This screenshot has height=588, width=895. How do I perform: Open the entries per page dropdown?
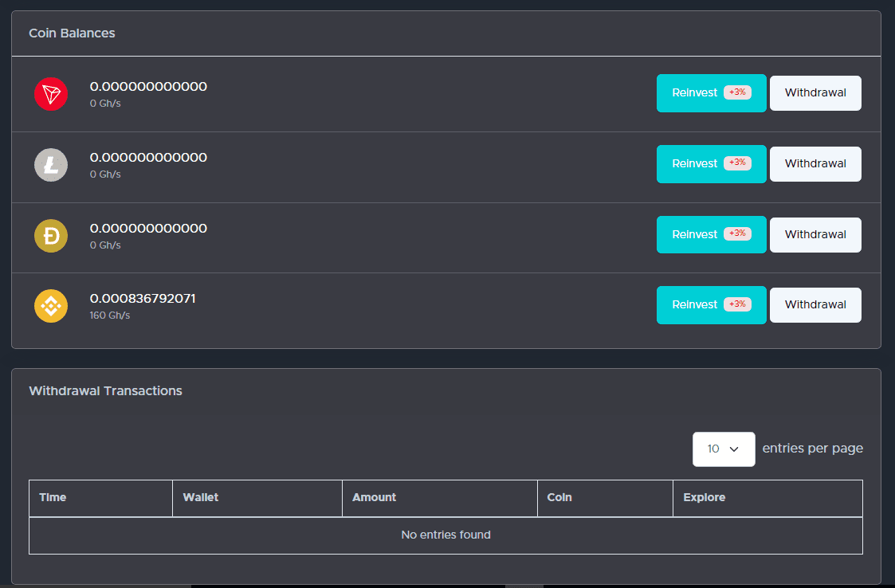[724, 449]
